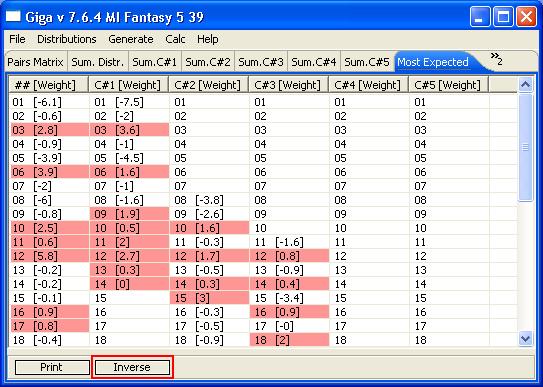
Task: Click the scrollbar down arrow
Action: point(525,338)
